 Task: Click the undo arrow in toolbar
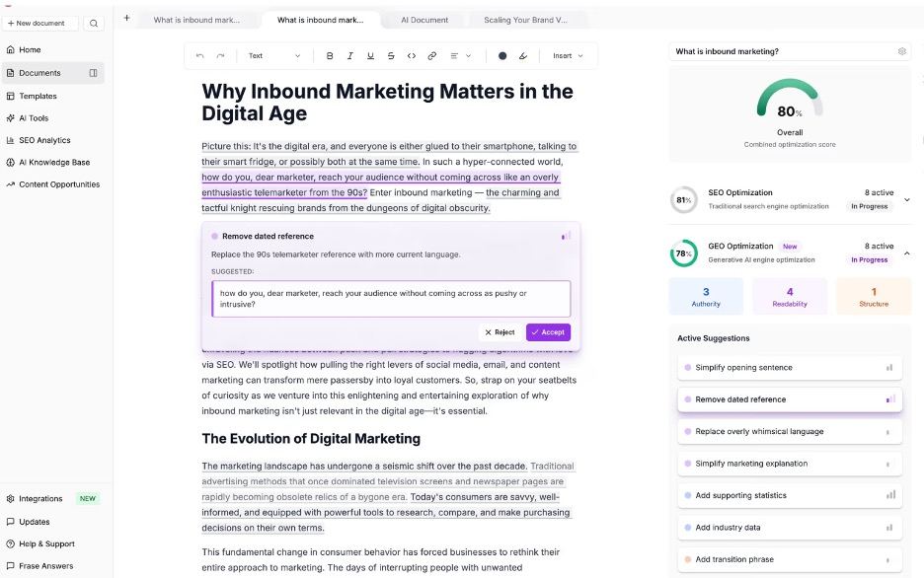(199, 56)
